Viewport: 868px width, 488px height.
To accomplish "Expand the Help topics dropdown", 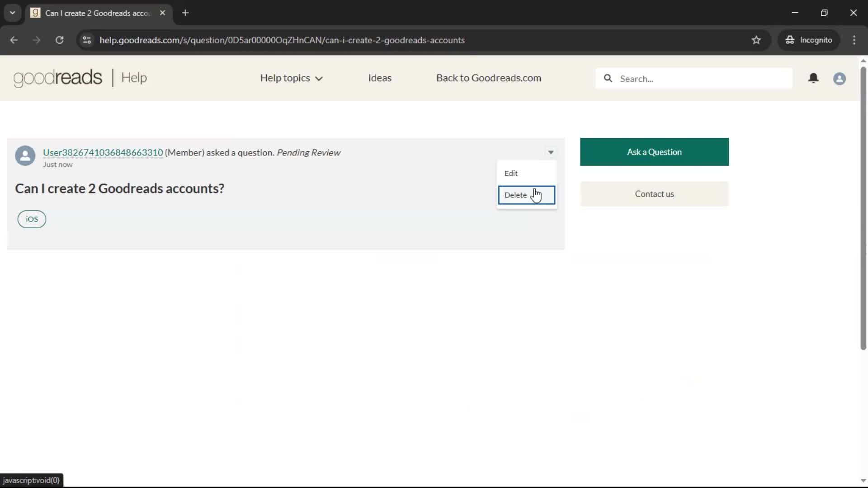I will click(291, 78).
